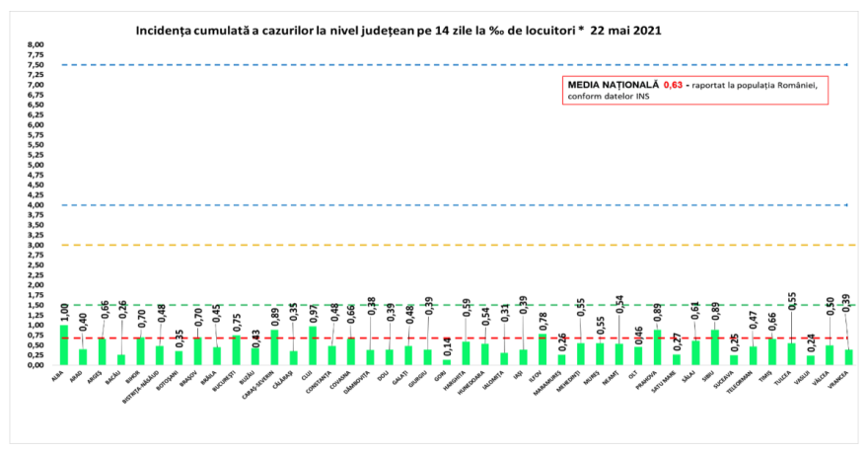868x452 pixels.
Task: Click the 1,00 data label above ALBA
Action: [65, 313]
